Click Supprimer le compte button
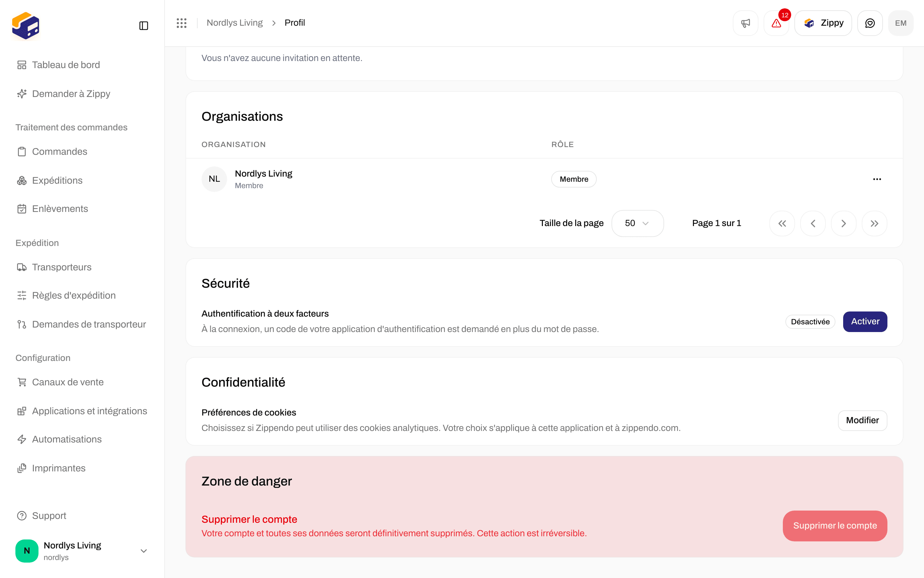Image resolution: width=924 pixels, height=578 pixels. coord(835,526)
